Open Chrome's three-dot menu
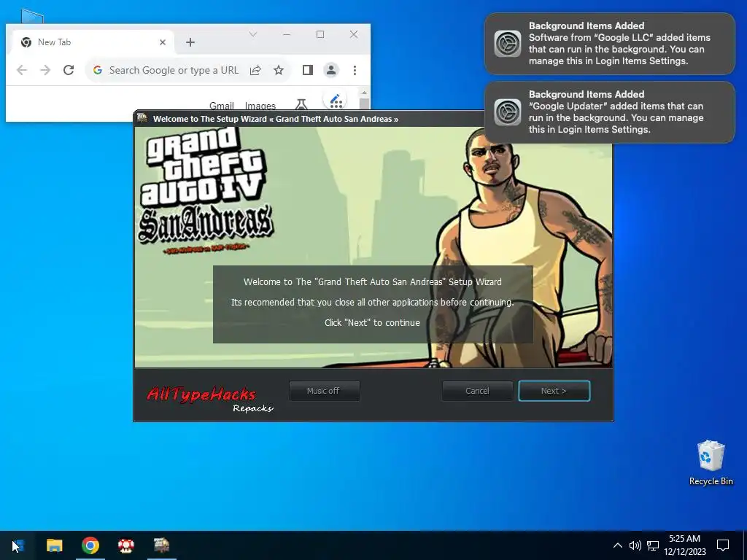Screen dimensions: 747x560 pyautogui.click(x=355, y=70)
